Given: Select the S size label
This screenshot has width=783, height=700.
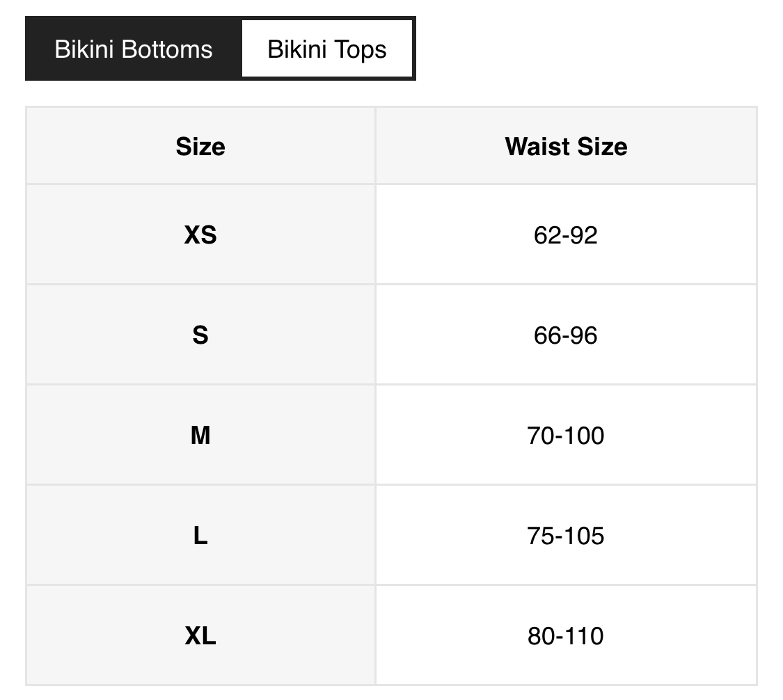Looking at the screenshot, I should pos(200,335).
